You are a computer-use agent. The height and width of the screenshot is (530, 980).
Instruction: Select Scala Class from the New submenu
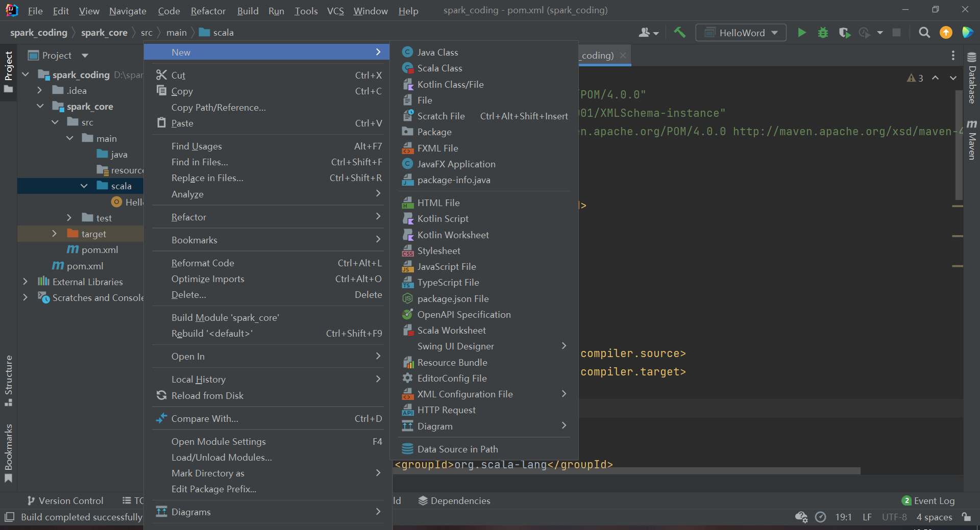tap(439, 68)
